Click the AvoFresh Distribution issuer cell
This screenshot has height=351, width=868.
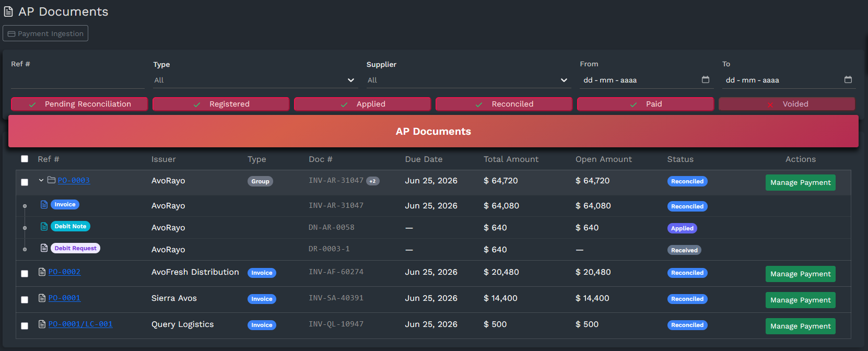click(195, 272)
